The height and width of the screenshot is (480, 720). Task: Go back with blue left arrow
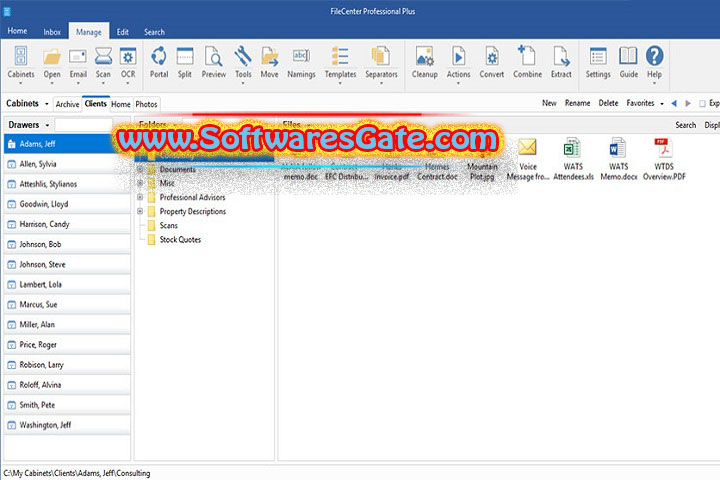674,103
